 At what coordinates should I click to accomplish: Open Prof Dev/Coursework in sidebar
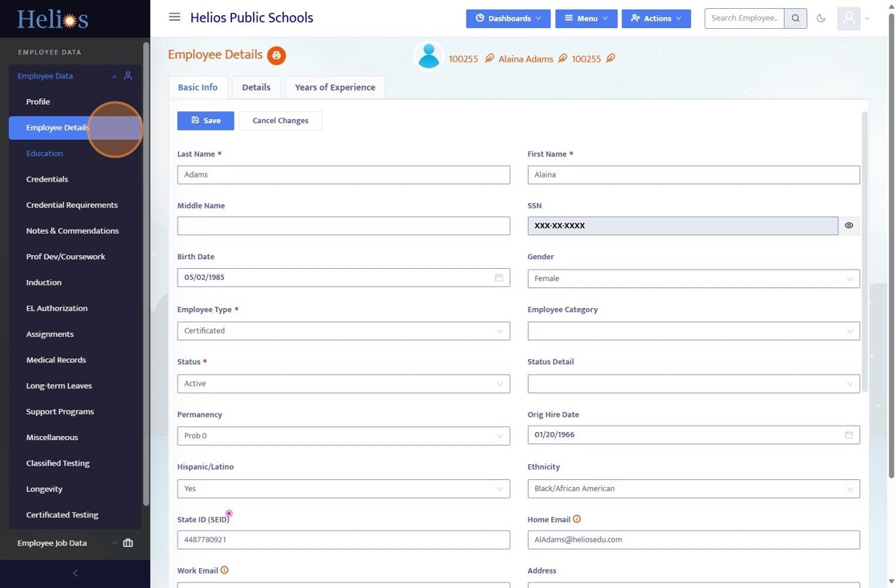[x=66, y=257]
